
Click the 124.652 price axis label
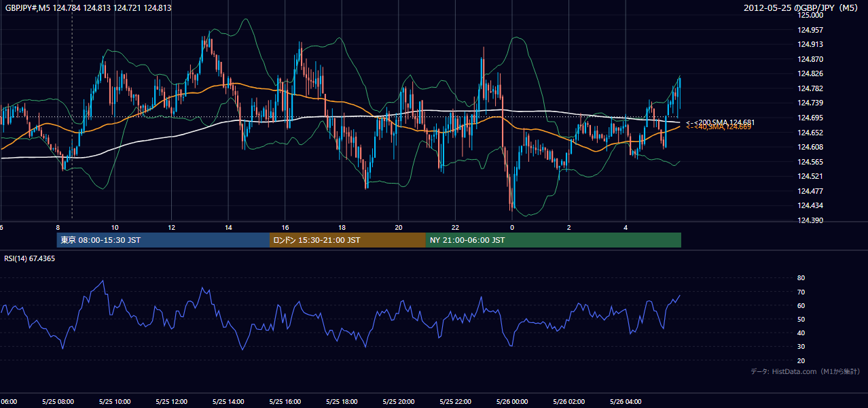pyautogui.click(x=810, y=133)
